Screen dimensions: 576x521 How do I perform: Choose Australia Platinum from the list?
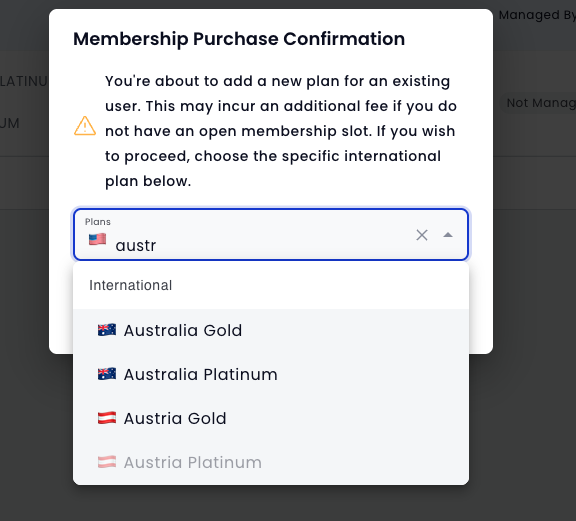point(271,374)
